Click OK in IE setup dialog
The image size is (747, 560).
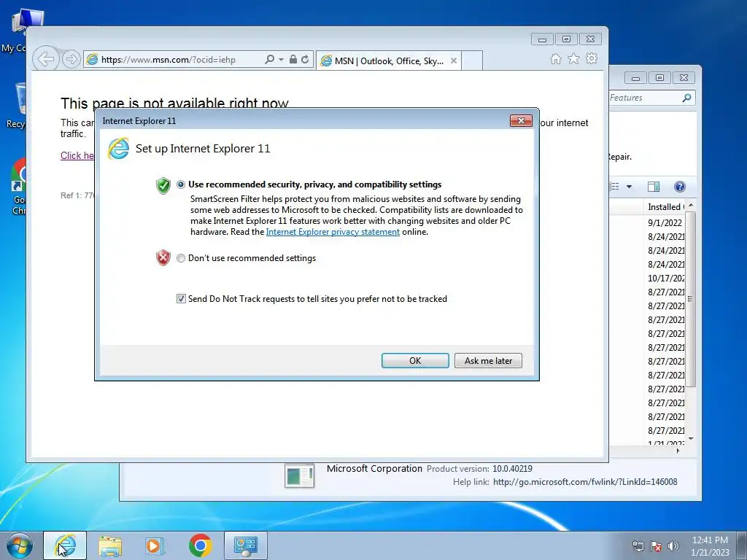[415, 360]
